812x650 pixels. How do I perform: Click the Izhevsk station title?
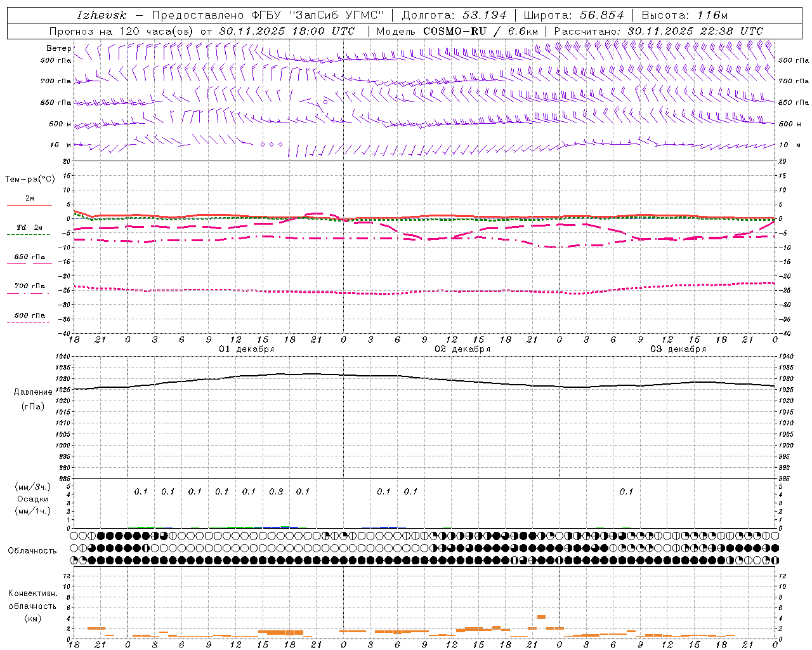click(x=101, y=15)
